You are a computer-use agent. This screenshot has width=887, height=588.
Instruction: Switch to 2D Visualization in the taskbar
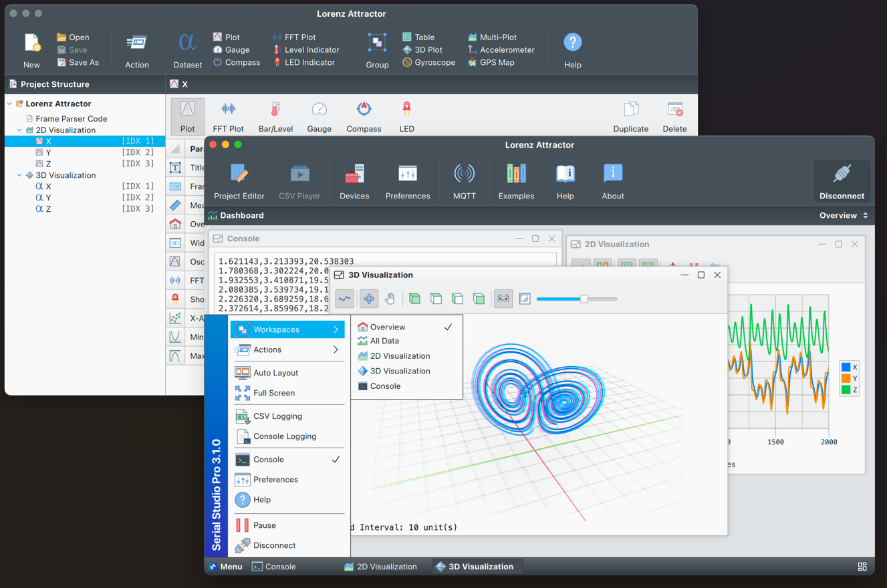tap(380, 567)
